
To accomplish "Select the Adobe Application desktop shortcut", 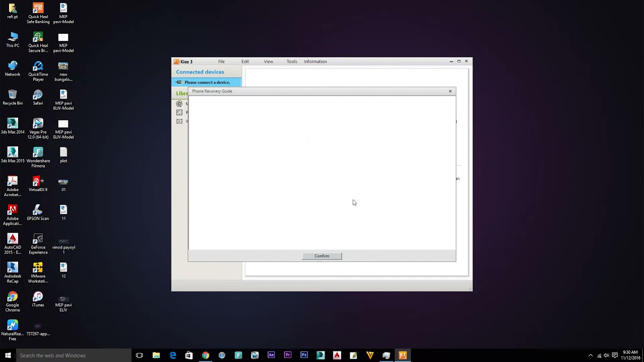I will click(13, 215).
